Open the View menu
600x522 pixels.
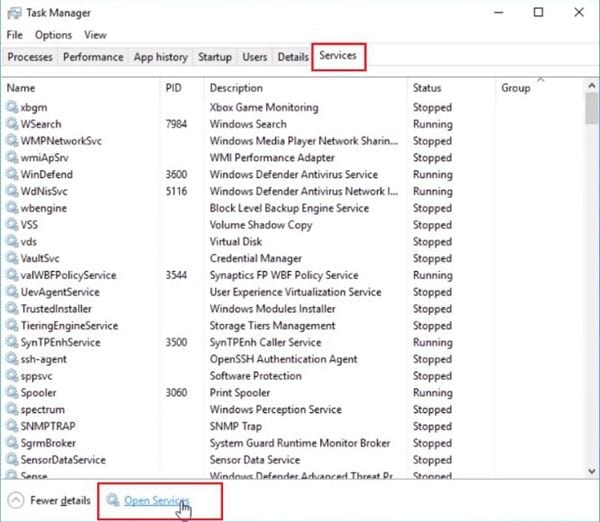tap(95, 35)
